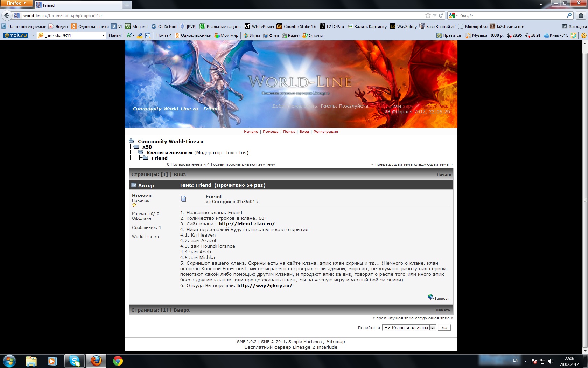Reload the page with the refresh icon
The image size is (588, 368).
(441, 15)
